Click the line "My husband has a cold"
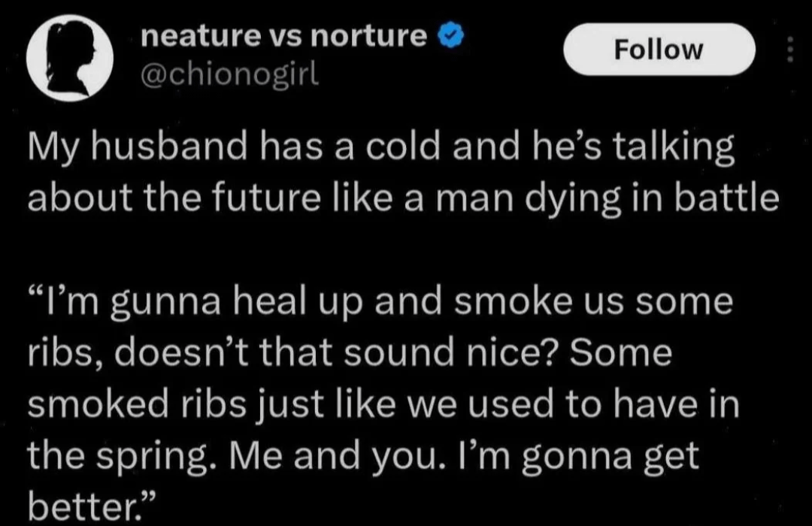This screenshot has height=526, width=812. click(380, 149)
